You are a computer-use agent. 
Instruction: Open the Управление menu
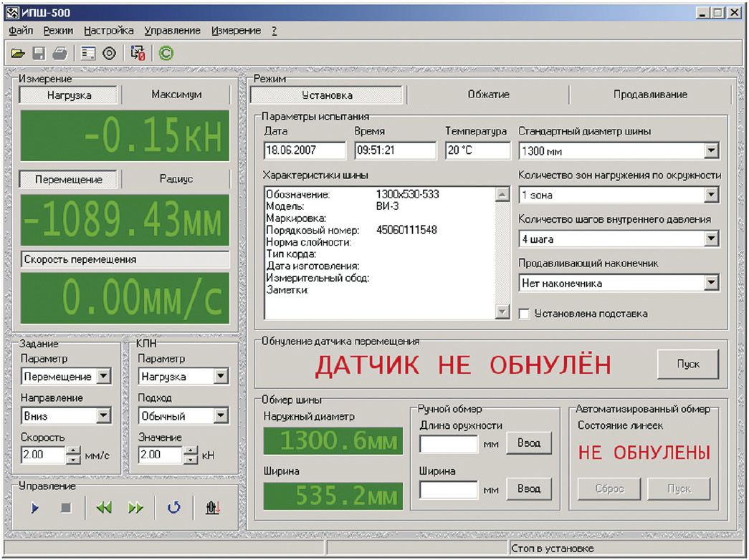[x=173, y=31]
